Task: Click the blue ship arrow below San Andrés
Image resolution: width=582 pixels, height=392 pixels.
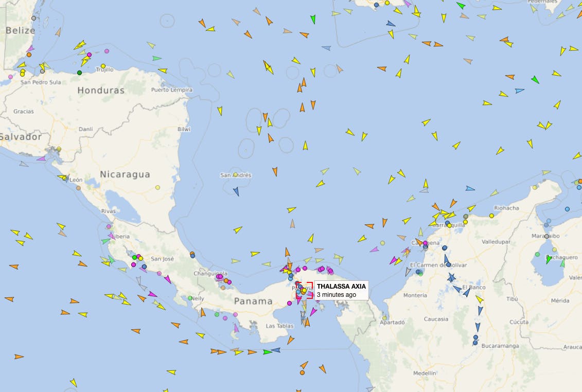Action: tap(236, 191)
